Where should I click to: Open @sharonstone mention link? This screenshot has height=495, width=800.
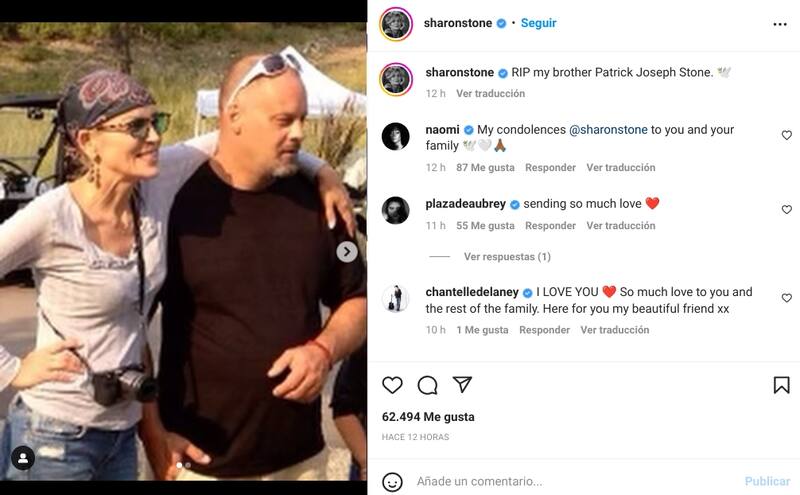pos(608,130)
